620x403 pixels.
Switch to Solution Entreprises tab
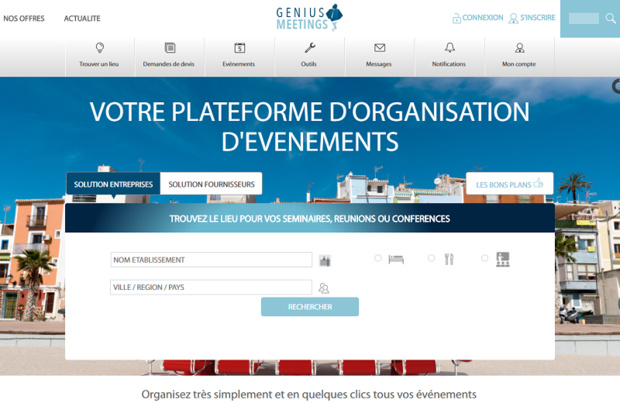tap(113, 184)
